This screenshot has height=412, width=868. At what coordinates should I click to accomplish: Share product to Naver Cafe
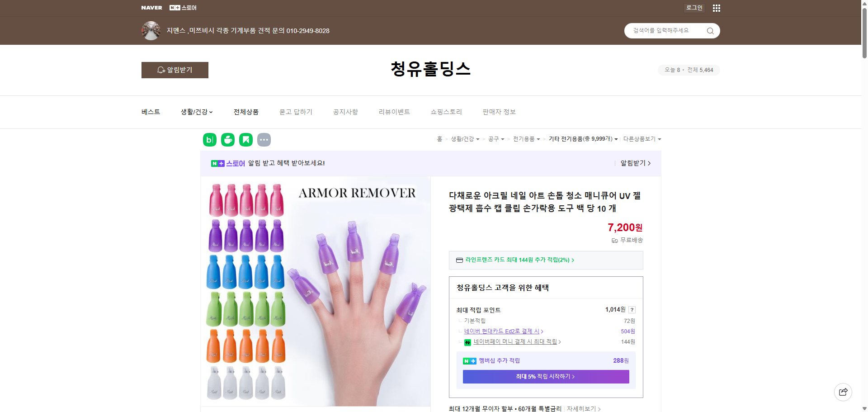(227, 140)
